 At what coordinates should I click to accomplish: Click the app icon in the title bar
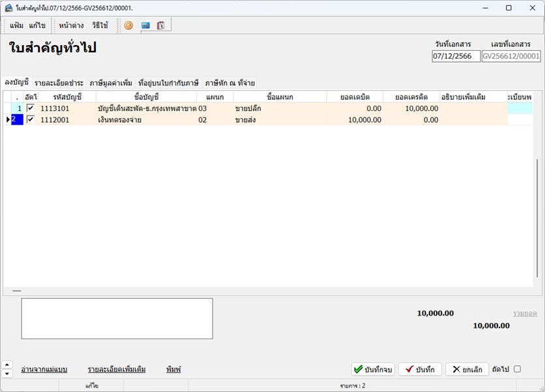8,7
